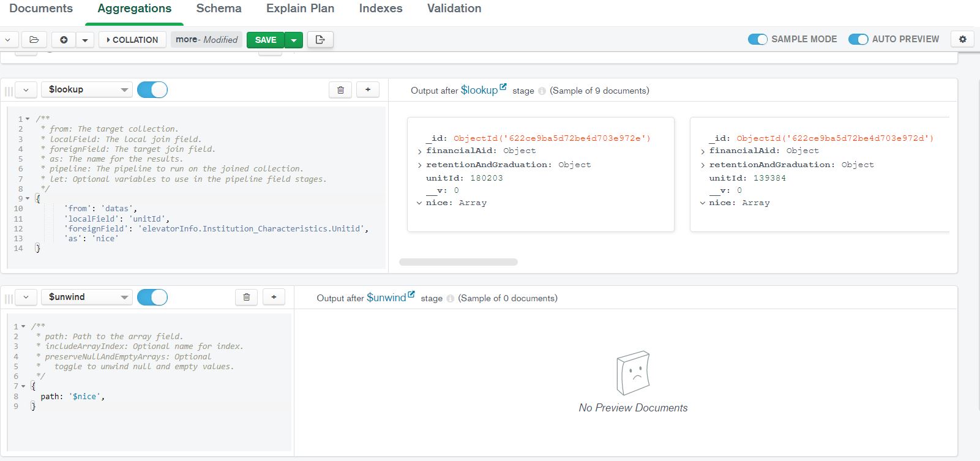Viewport: 980px width, 461px height.
Task: Switch to the Explain Plan tab
Action: tap(300, 9)
